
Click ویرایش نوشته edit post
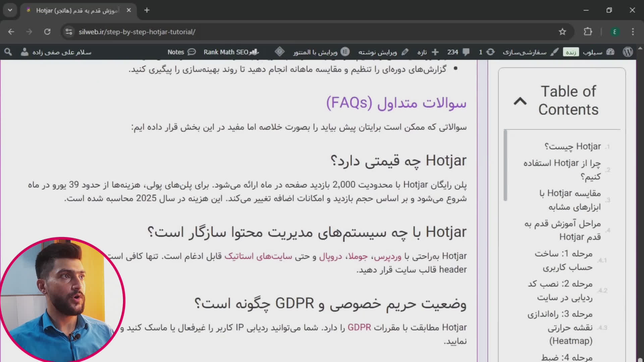383,52
